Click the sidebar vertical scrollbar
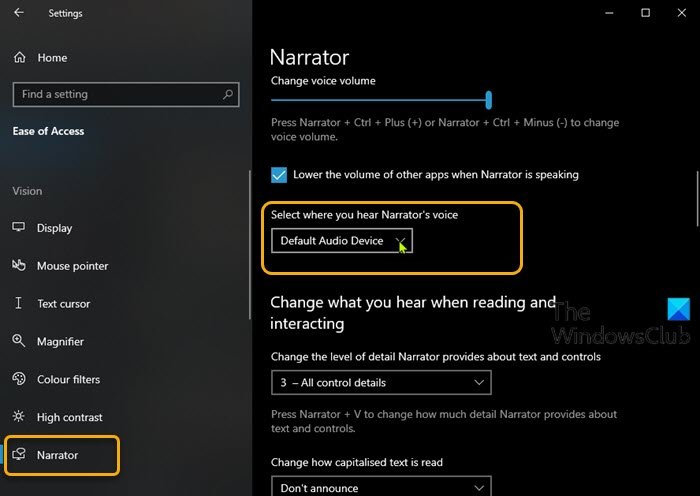 click(250, 244)
